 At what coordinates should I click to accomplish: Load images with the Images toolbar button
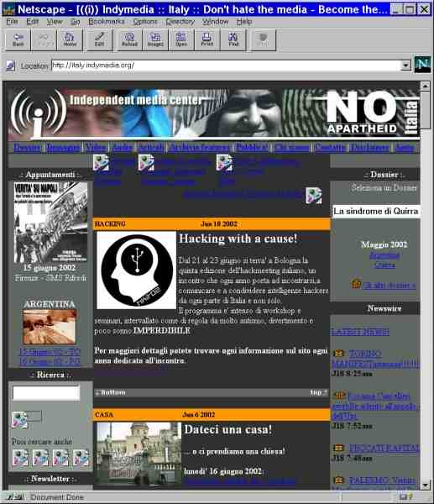click(155, 39)
